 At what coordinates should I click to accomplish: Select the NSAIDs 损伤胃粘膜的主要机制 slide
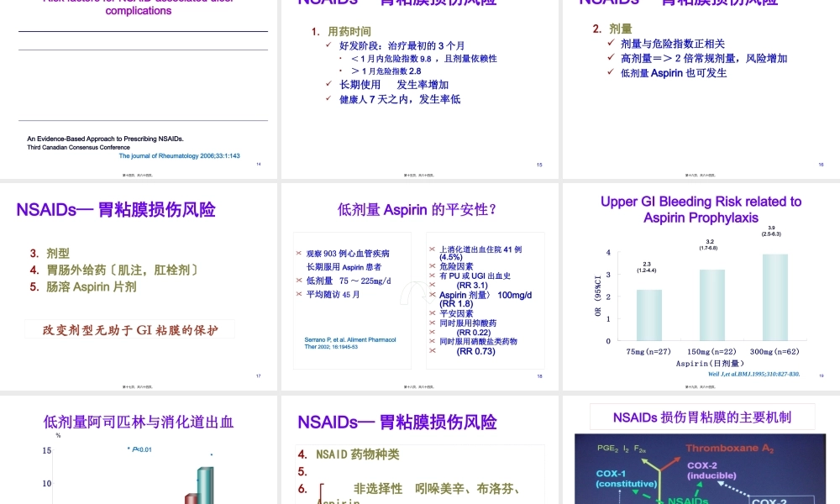tap(702, 417)
